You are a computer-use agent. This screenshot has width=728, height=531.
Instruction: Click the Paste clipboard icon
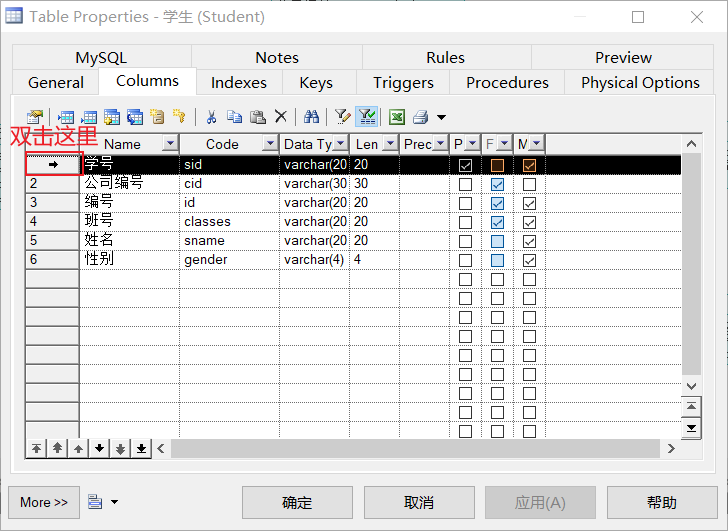[257, 117]
